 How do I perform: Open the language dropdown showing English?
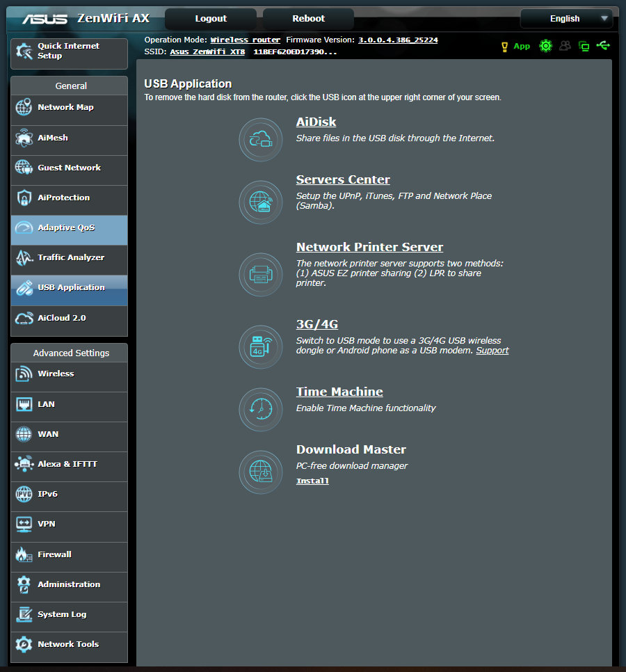[566, 18]
